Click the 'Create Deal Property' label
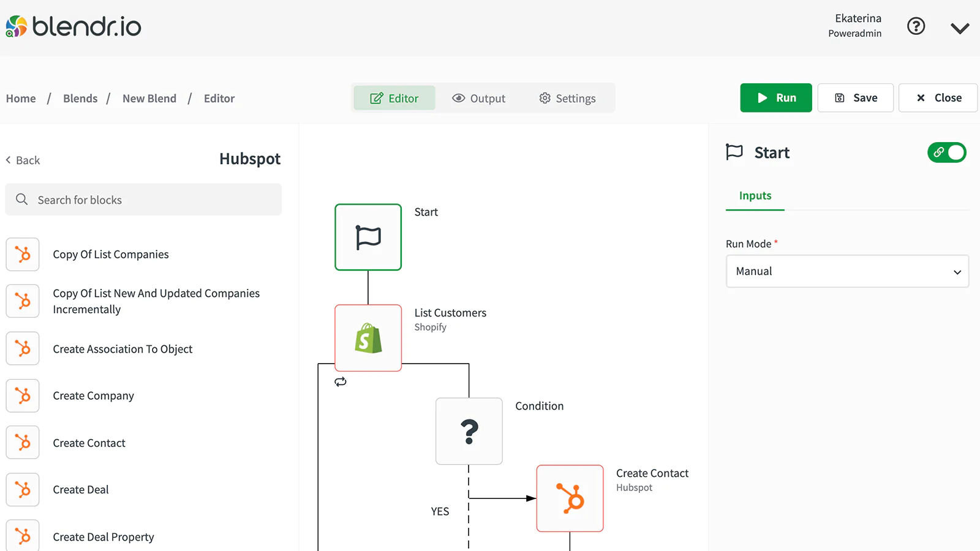This screenshot has height=551, width=980. (104, 537)
